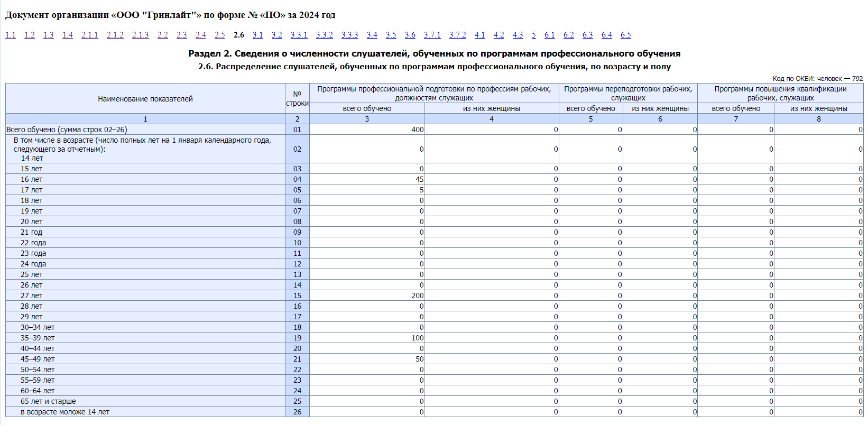The image size is (868, 425).
Task: Click row number 15
Action: [x=297, y=295]
